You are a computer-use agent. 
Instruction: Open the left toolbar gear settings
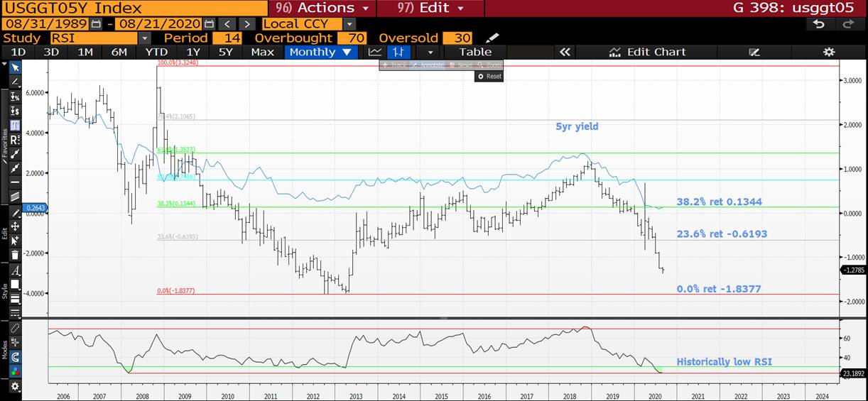15,387
